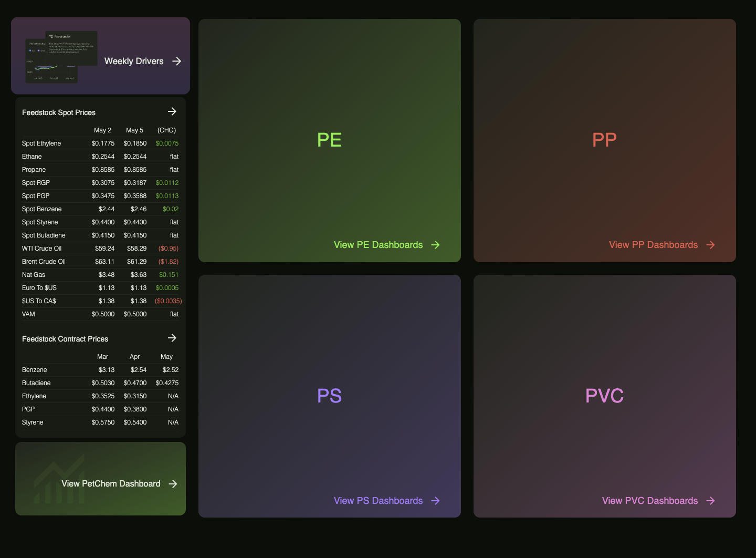Open the View PVC Dashboards link
The width and height of the screenshot is (756, 558).
point(650,501)
